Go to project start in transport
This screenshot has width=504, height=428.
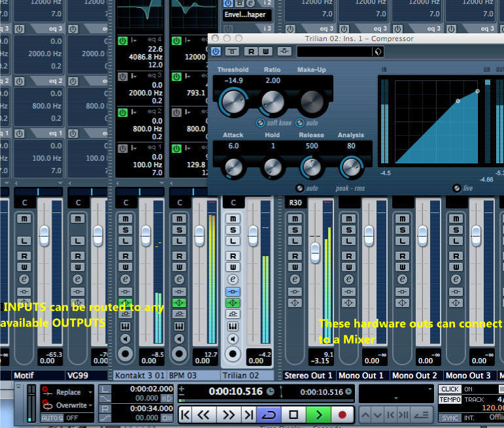[x=186, y=415]
